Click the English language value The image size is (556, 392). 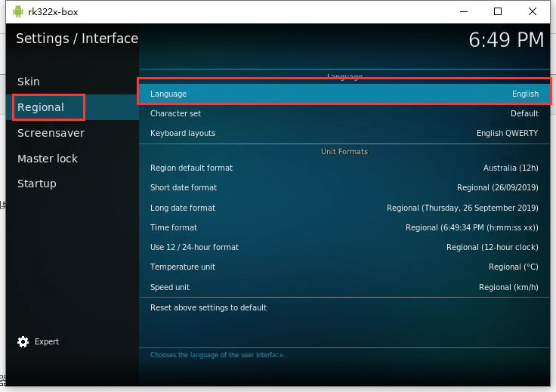tap(525, 94)
